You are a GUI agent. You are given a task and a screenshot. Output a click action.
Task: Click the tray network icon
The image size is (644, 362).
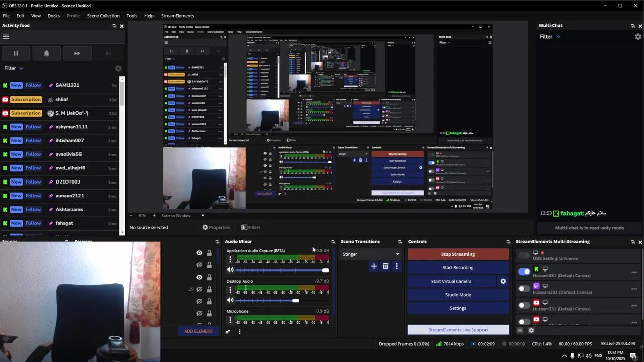tap(581, 356)
